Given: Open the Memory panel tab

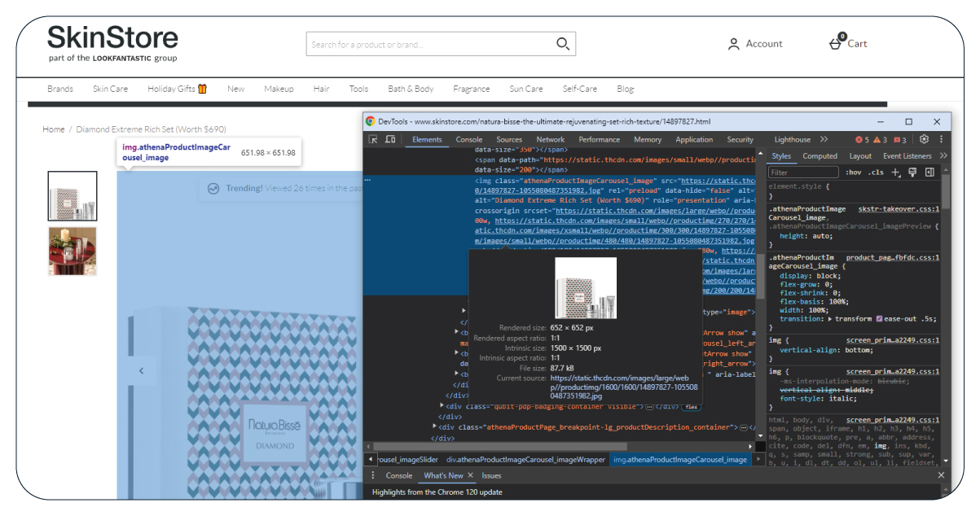Looking at the screenshot, I should point(648,140).
